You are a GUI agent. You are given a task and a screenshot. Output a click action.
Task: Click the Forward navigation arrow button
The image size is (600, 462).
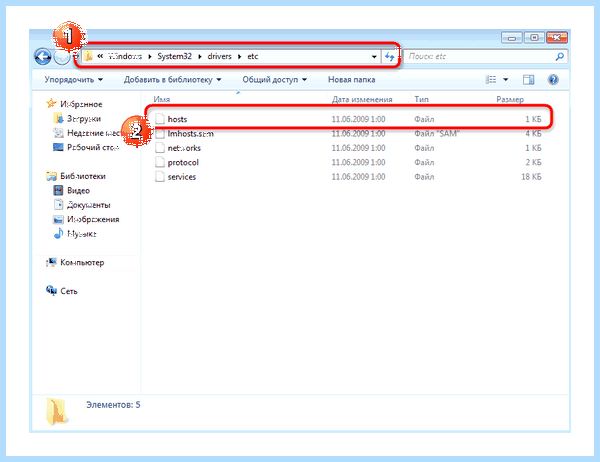61,57
